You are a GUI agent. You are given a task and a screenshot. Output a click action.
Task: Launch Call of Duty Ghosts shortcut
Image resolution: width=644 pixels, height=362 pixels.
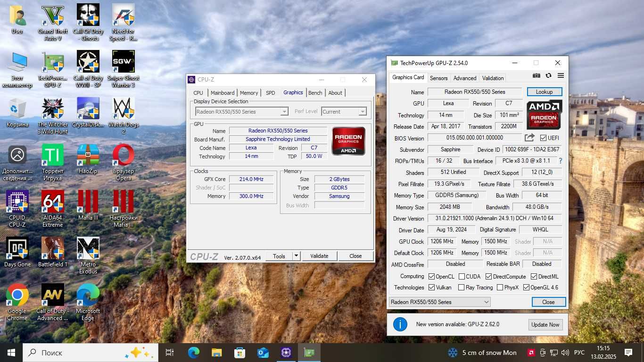point(88,23)
